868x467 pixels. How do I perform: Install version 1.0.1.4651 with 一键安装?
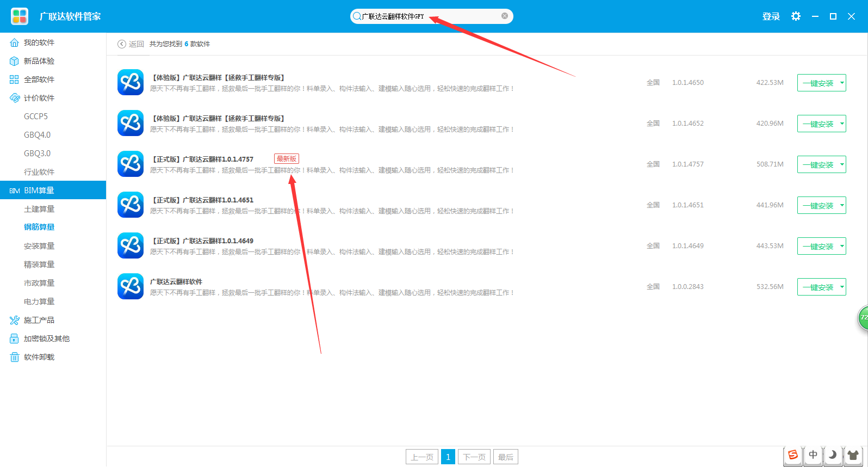[818, 205]
